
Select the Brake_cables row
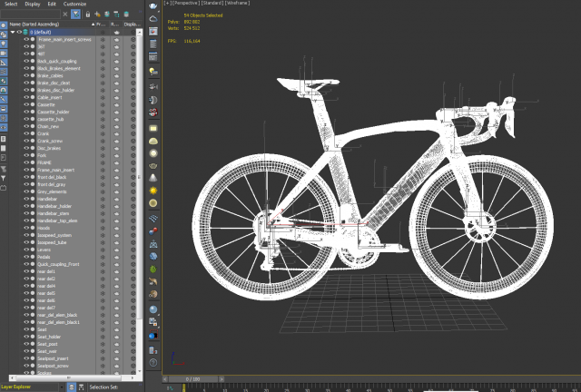coord(50,75)
